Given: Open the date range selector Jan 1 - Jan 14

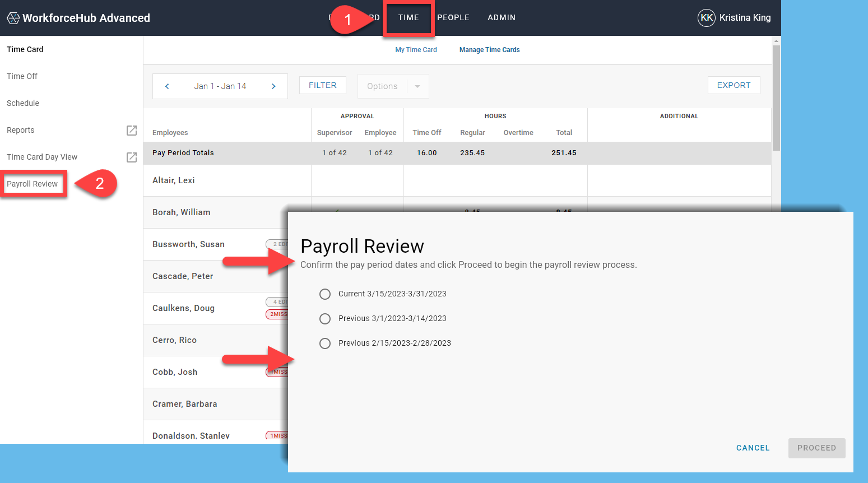Looking at the screenshot, I should (x=220, y=86).
